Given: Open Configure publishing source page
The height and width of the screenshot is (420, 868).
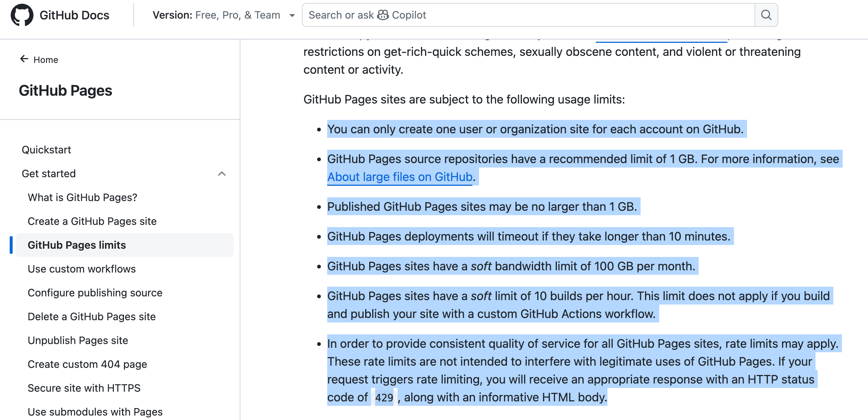Looking at the screenshot, I should (x=95, y=293).
